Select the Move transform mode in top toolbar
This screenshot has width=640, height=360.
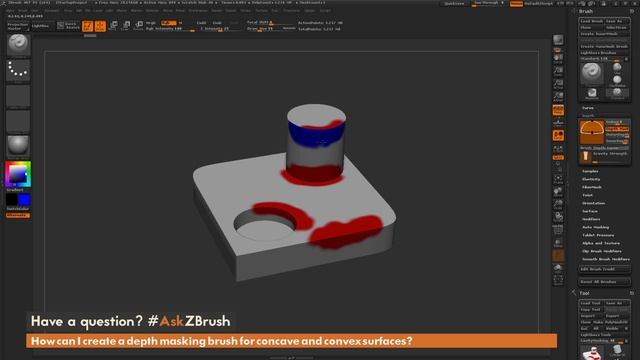pyautogui.click(x=114, y=26)
